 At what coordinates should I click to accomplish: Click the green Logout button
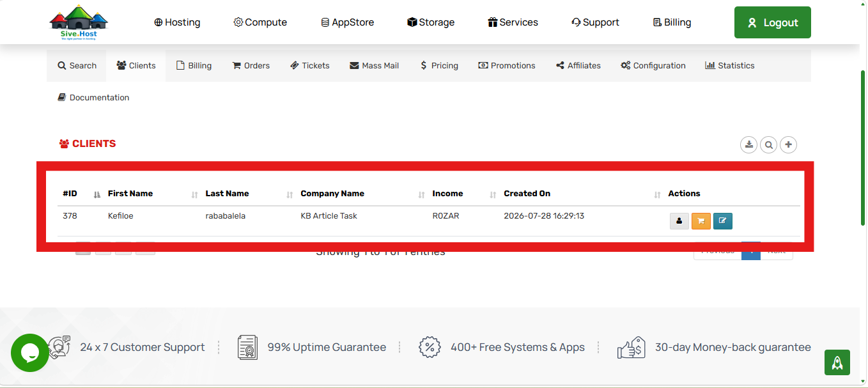(x=773, y=22)
